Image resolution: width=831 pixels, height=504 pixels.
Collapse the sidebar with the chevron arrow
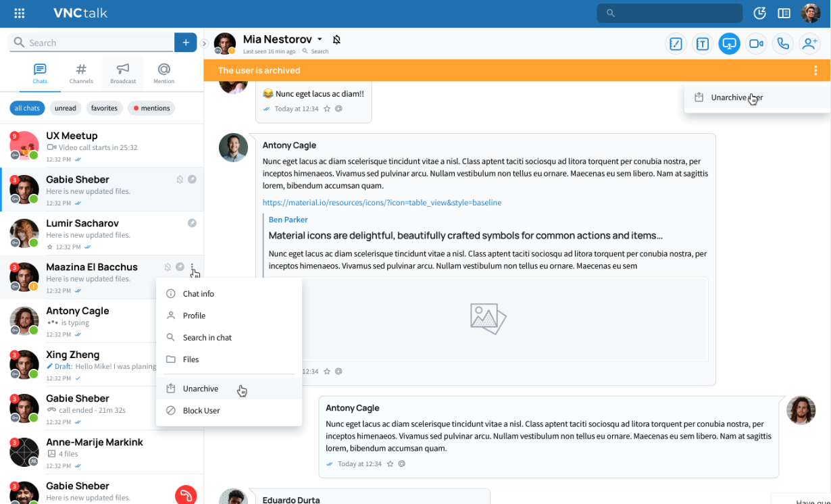(204, 44)
